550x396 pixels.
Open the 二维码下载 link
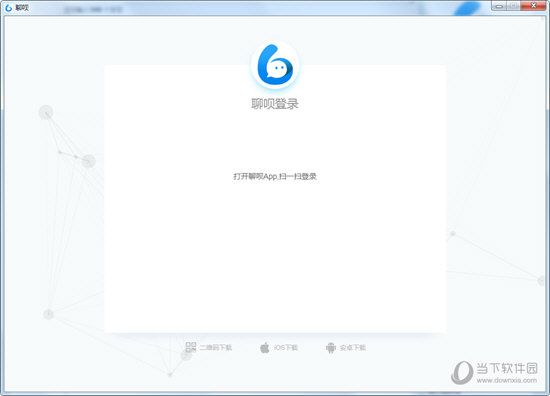(x=216, y=348)
